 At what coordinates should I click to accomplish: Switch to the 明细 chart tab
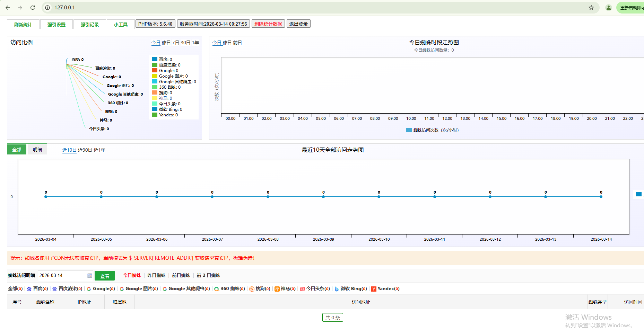[37, 150]
